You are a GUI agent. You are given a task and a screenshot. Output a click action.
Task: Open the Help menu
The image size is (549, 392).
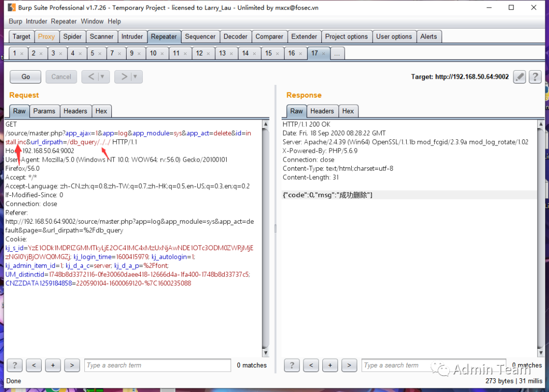(x=114, y=21)
